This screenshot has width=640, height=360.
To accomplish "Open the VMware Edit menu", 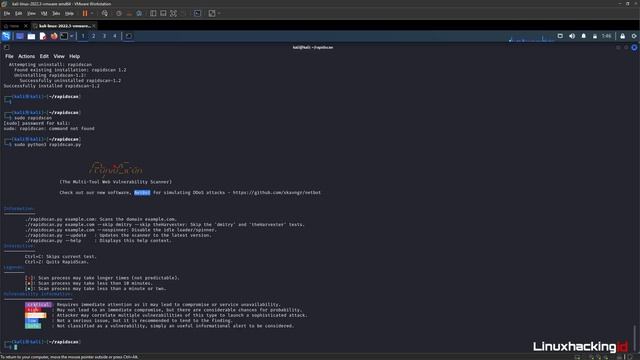I will [19, 13].
